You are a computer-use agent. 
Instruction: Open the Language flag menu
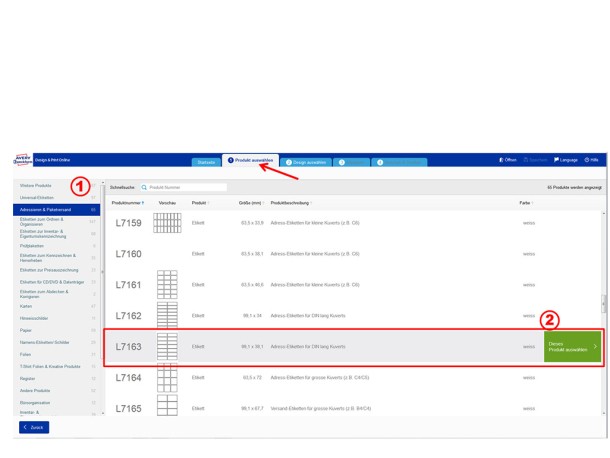click(x=566, y=160)
